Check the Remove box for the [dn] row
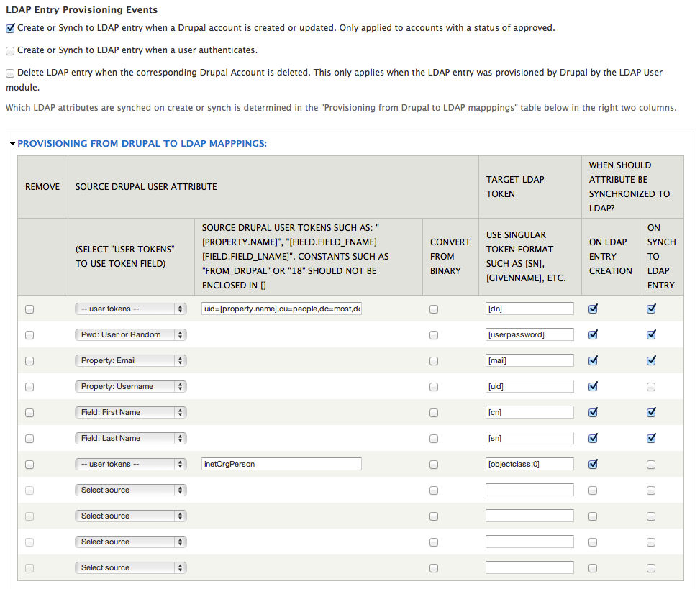700x589 pixels. pos(29,309)
